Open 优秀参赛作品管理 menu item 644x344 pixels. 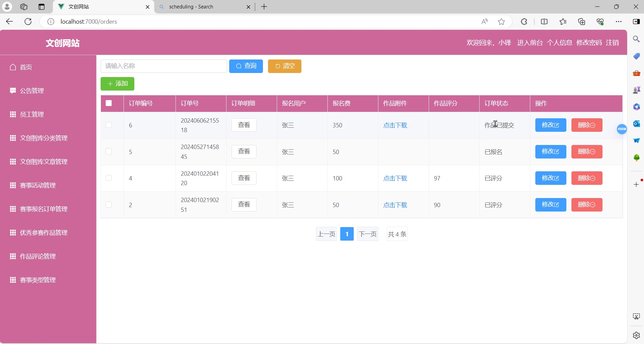point(48,232)
